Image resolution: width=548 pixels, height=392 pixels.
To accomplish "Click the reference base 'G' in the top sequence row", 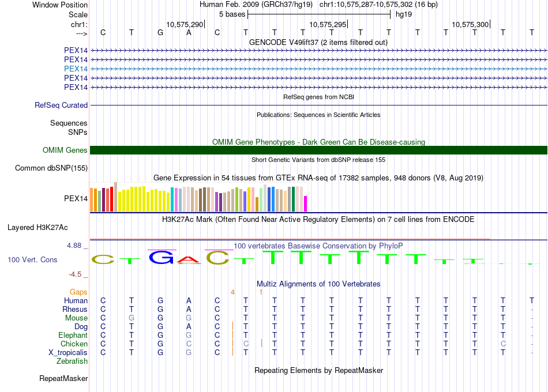I will (160, 32).
